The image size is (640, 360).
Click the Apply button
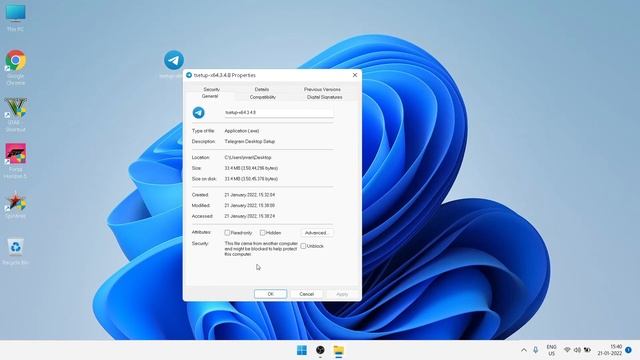342,294
